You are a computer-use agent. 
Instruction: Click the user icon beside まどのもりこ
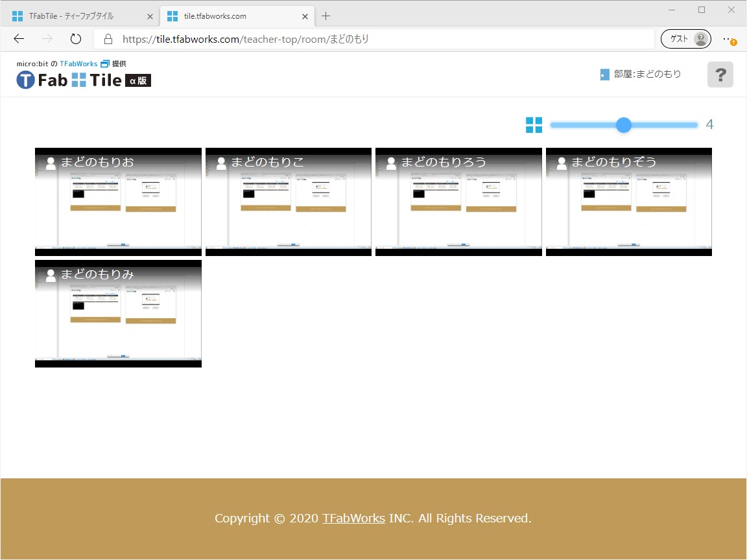pyautogui.click(x=221, y=163)
